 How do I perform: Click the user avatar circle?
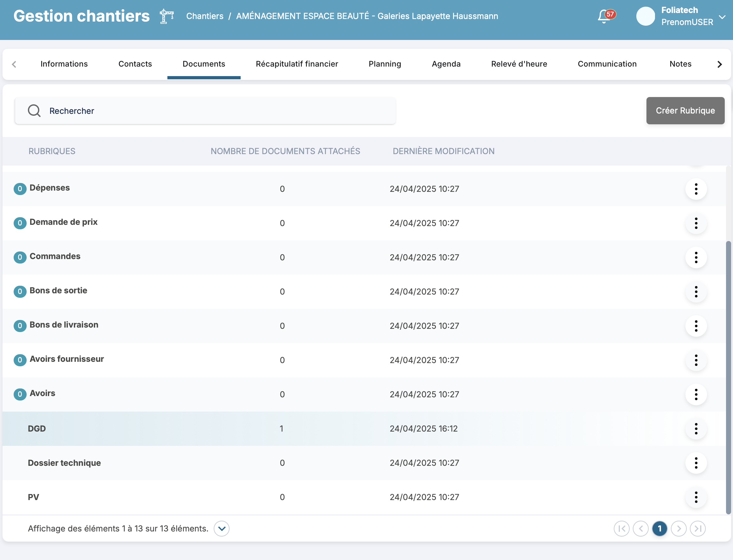tap(645, 16)
